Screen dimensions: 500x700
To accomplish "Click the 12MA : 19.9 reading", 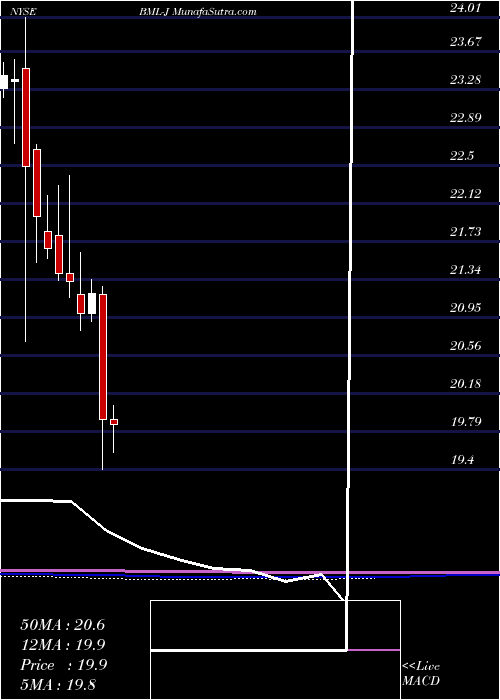I will (63, 645).
